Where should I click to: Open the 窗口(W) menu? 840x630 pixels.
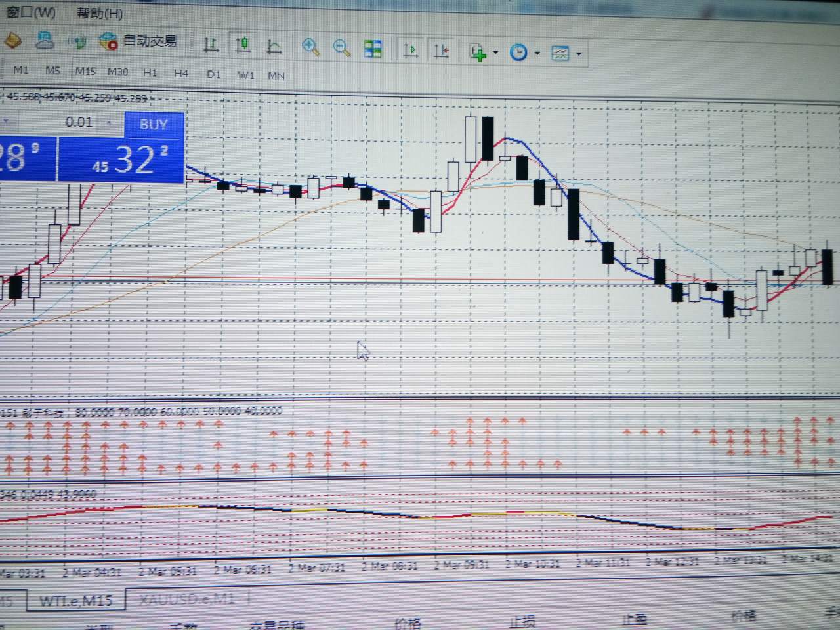pos(31,12)
